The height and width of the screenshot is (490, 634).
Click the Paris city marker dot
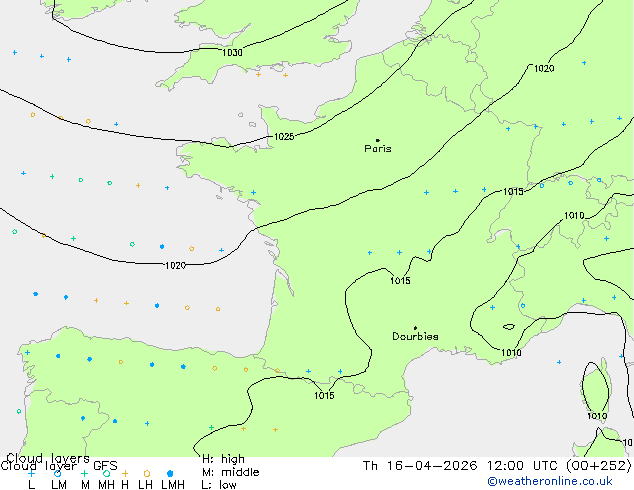(378, 140)
